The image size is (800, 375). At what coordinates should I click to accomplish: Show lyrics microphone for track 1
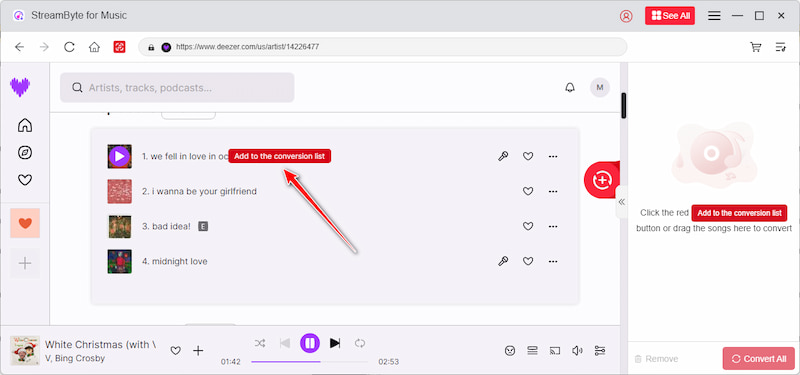tap(503, 157)
